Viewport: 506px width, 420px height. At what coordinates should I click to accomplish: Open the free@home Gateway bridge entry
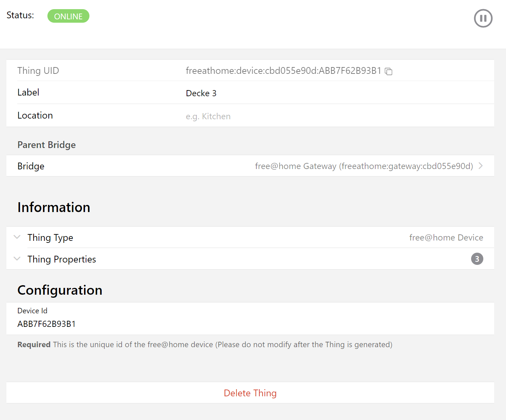pyautogui.click(x=364, y=166)
